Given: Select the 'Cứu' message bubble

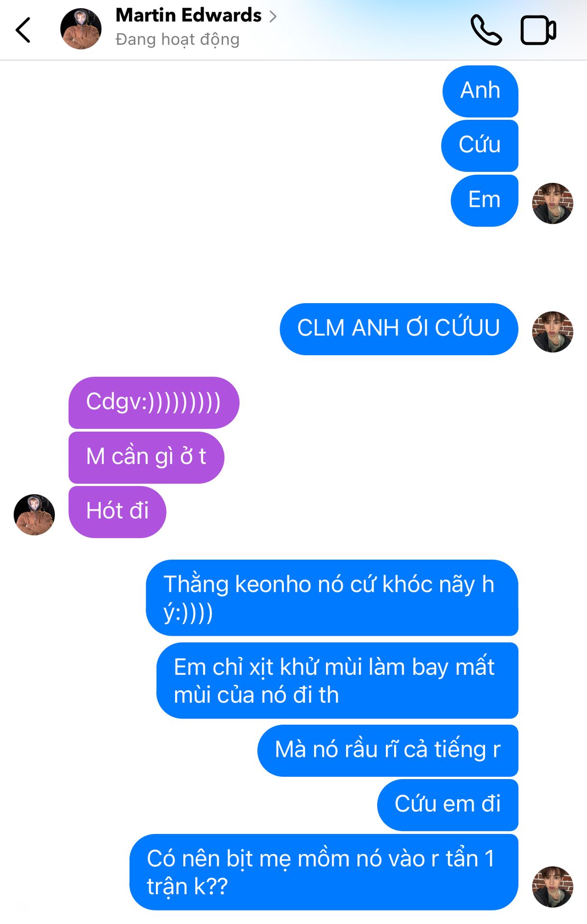Looking at the screenshot, I should (480, 145).
